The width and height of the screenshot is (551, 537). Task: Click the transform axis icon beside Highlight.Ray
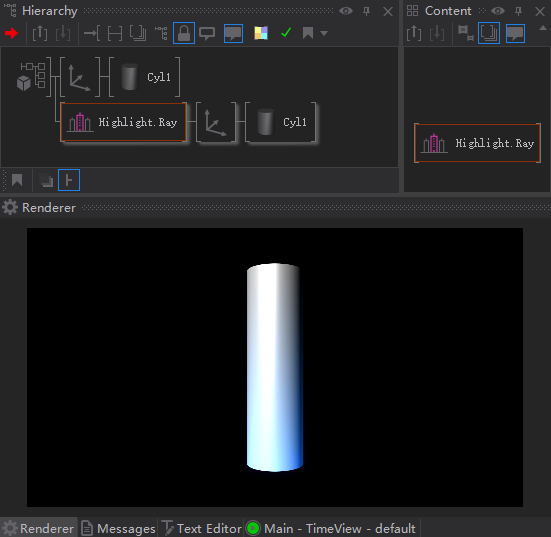[x=216, y=122]
